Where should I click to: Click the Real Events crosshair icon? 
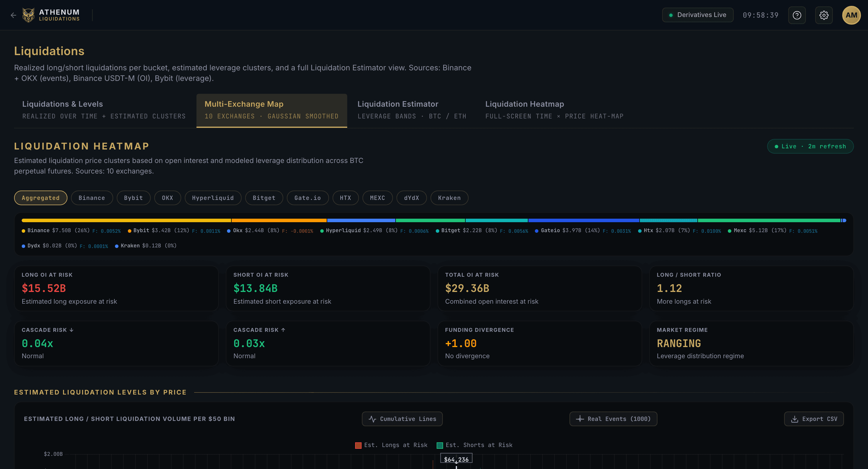[580, 419]
